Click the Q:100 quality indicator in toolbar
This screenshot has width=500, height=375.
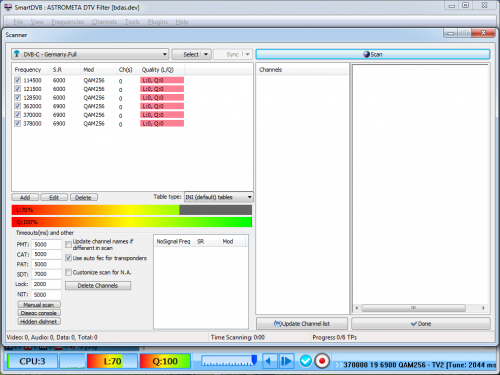click(x=165, y=361)
